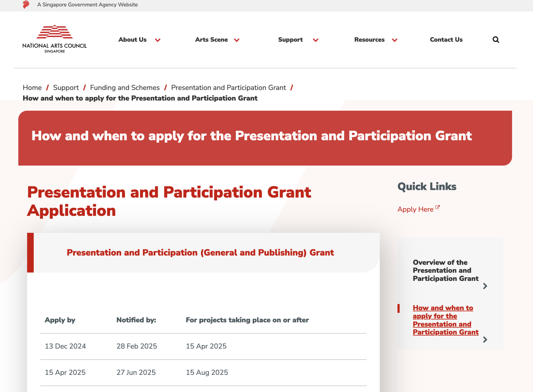This screenshot has width=533, height=392.
Task: Expand the Support dropdown chevron
Action: click(316, 40)
